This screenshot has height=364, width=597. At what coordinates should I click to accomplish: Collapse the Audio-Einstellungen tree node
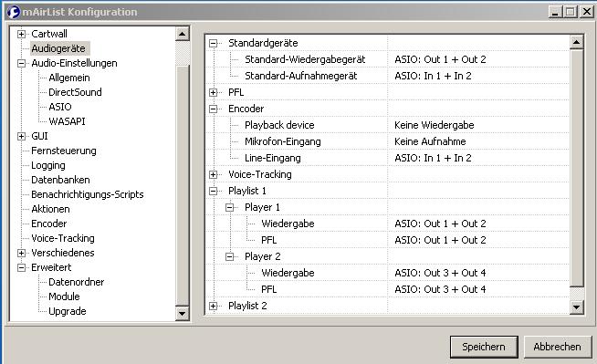[x=21, y=64]
